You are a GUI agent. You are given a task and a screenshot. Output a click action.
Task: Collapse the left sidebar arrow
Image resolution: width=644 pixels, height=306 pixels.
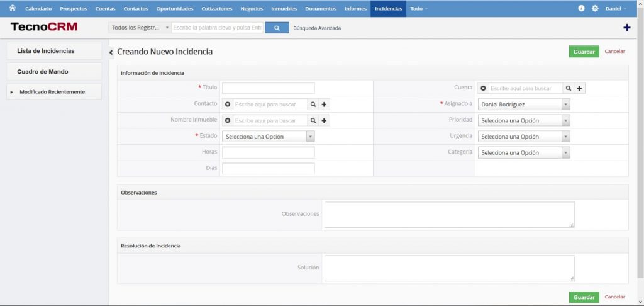point(111,52)
